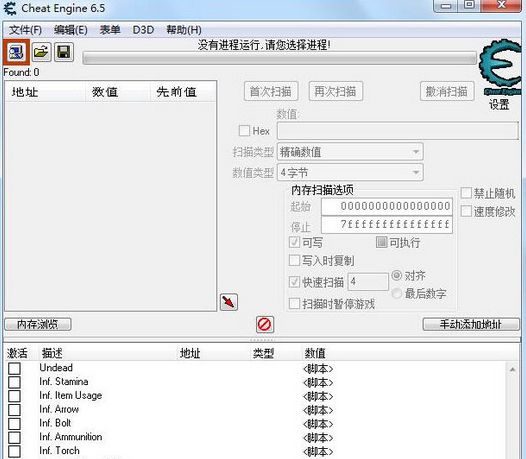Open 设置 settings label
Viewport: 526px width, 459px height.
click(x=499, y=104)
